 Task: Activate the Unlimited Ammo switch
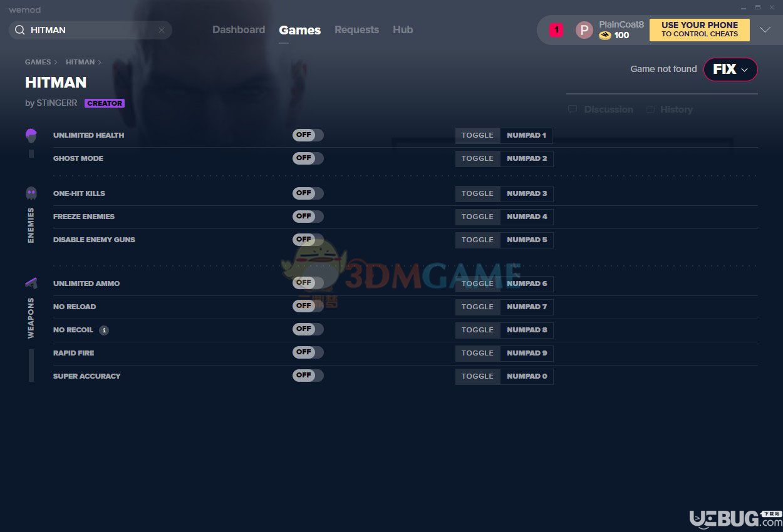click(308, 283)
